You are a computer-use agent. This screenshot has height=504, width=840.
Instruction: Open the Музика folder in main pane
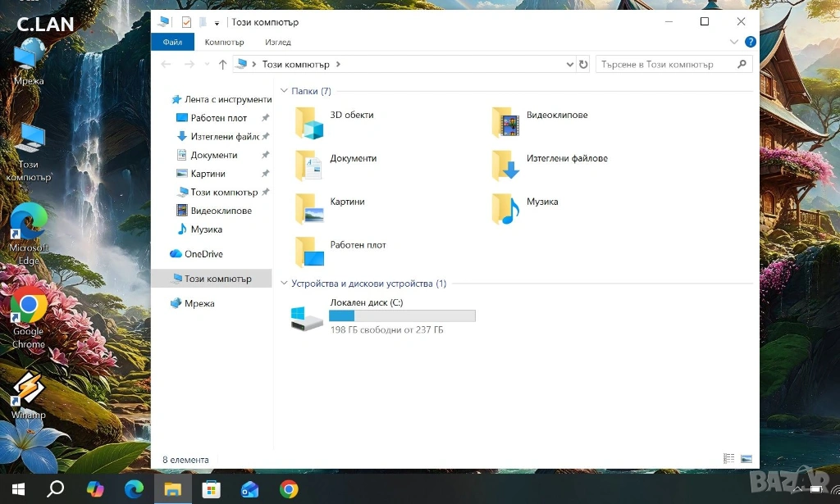[x=506, y=209]
